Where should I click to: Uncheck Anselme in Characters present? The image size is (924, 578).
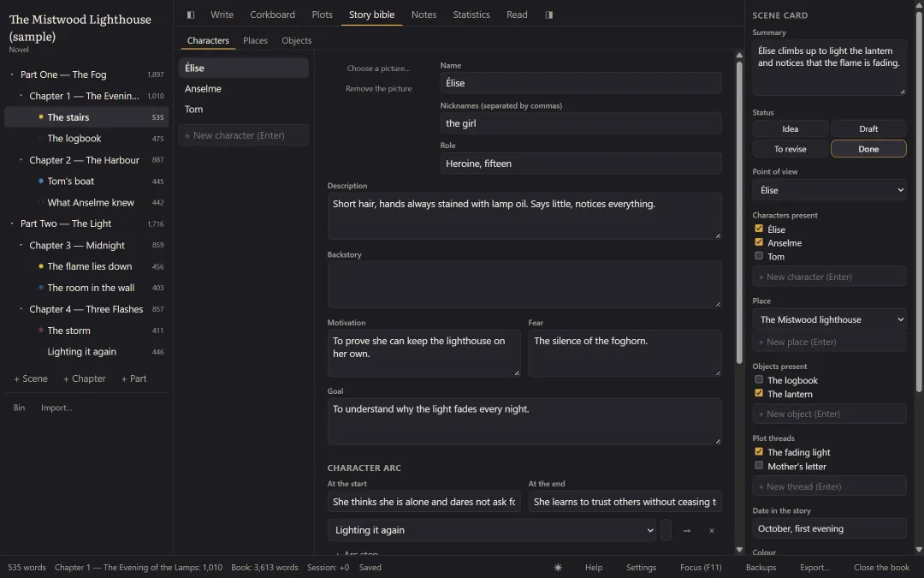(x=759, y=241)
